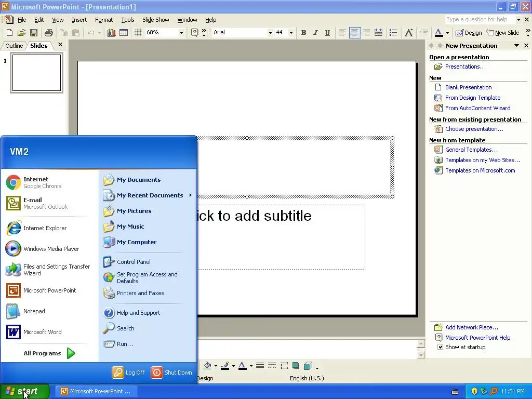Open the File menu
This screenshot has width=532, height=399.
[x=22, y=20]
